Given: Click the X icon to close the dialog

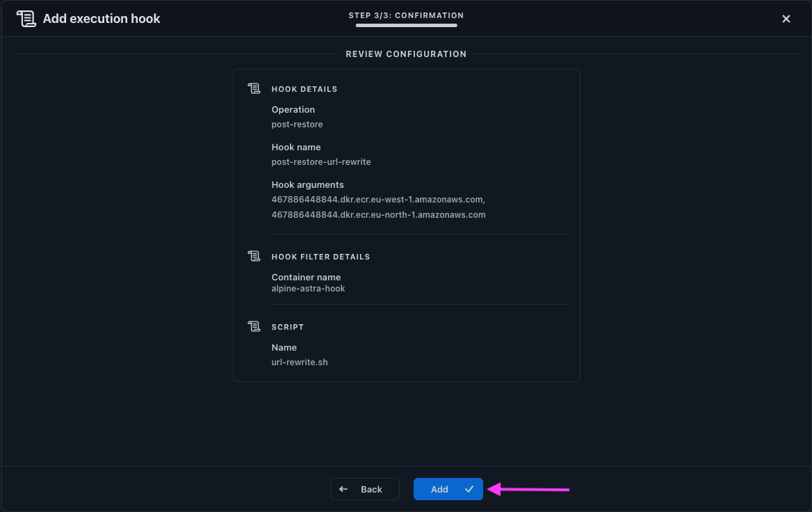Looking at the screenshot, I should click(786, 19).
